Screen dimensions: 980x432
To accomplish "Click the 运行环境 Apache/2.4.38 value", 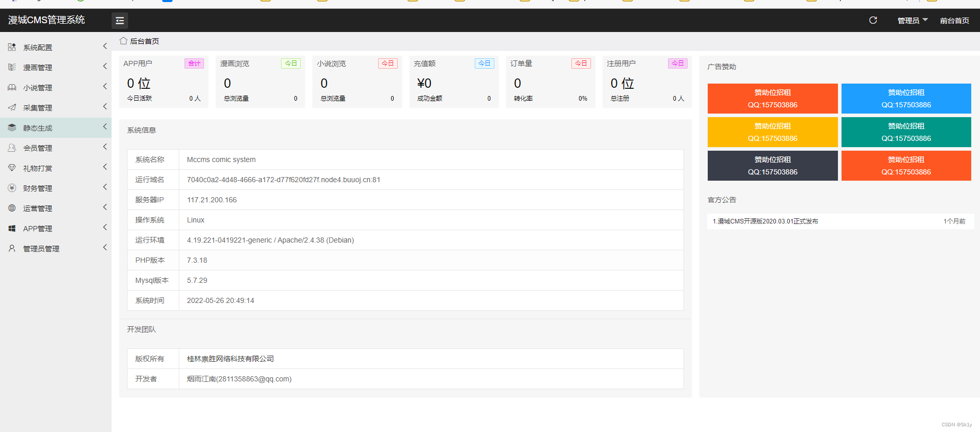I will (x=270, y=240).
